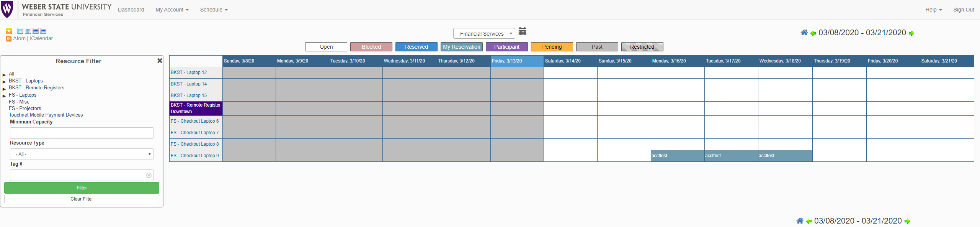The height and width of the screenshot is (227, 980).
Task: Open the My Account menu
Action: [172, 10]
